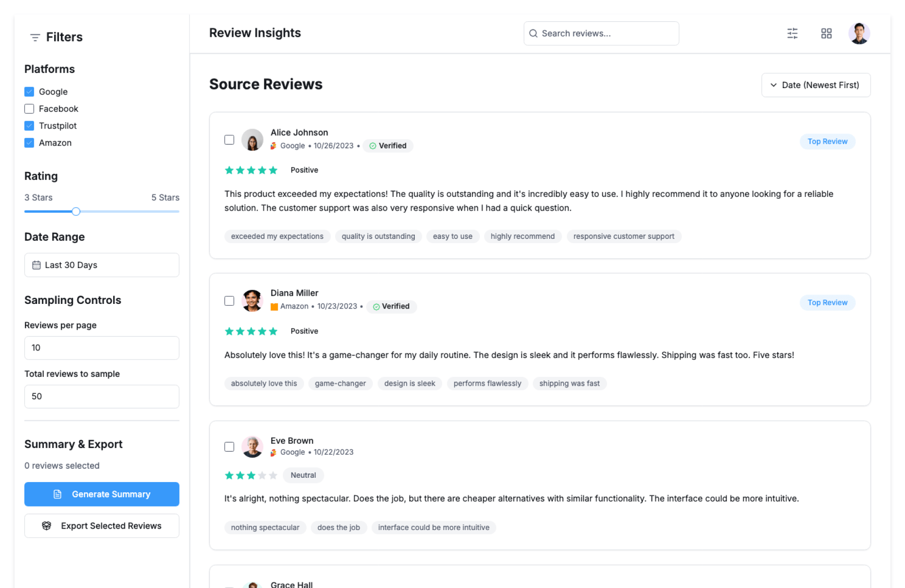Click the 'easy to use' tag
This screenshot has height=588, width=905.
click(x=452, y=237)
